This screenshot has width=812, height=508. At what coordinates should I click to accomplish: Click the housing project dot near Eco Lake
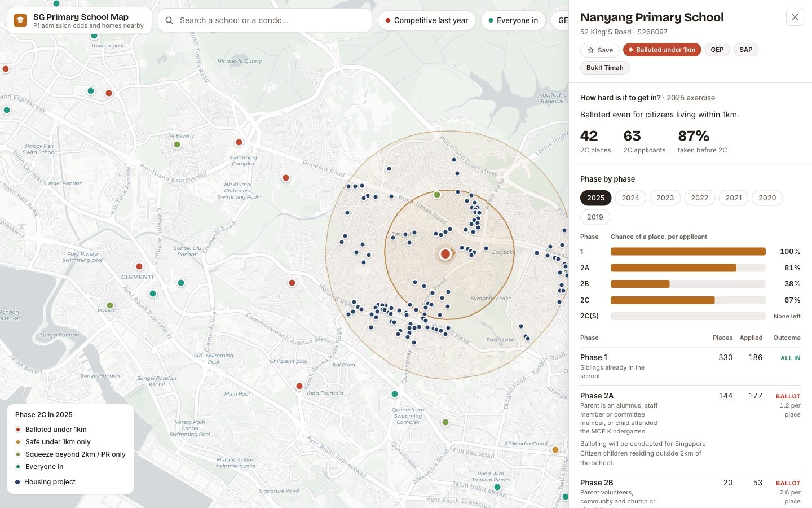click(486, 248)
